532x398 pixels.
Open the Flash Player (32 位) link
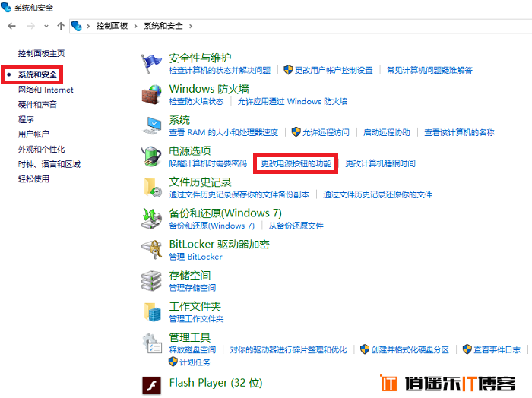pyautogui.click(x=216, y=383)
